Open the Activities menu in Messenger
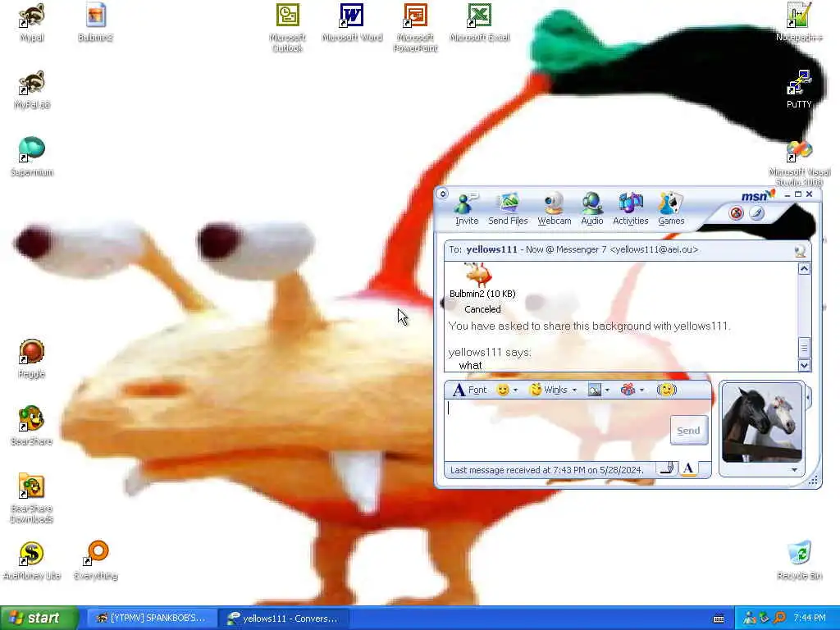840x630 pixels. click(631, 209)
